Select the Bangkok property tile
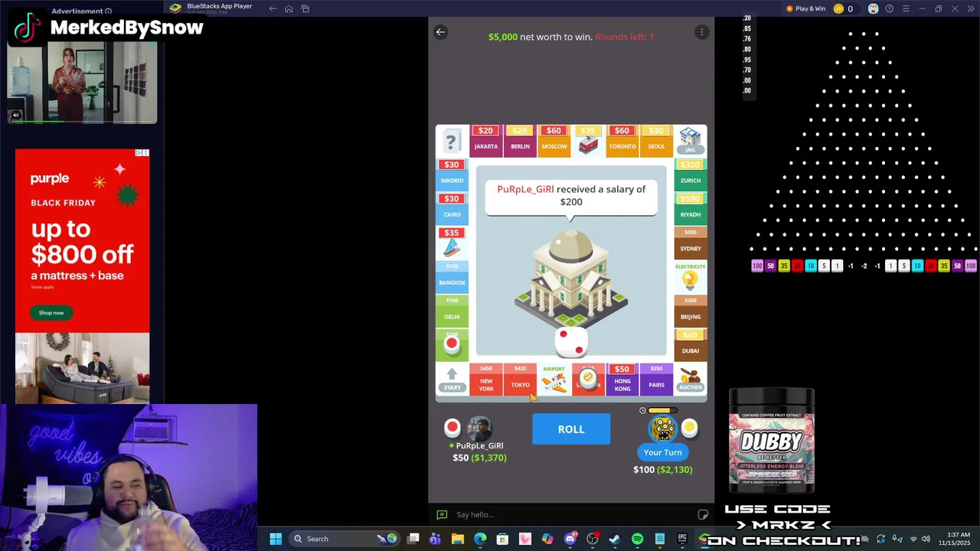Viewport: 980px width, 551px height. (x=452, y=277)
